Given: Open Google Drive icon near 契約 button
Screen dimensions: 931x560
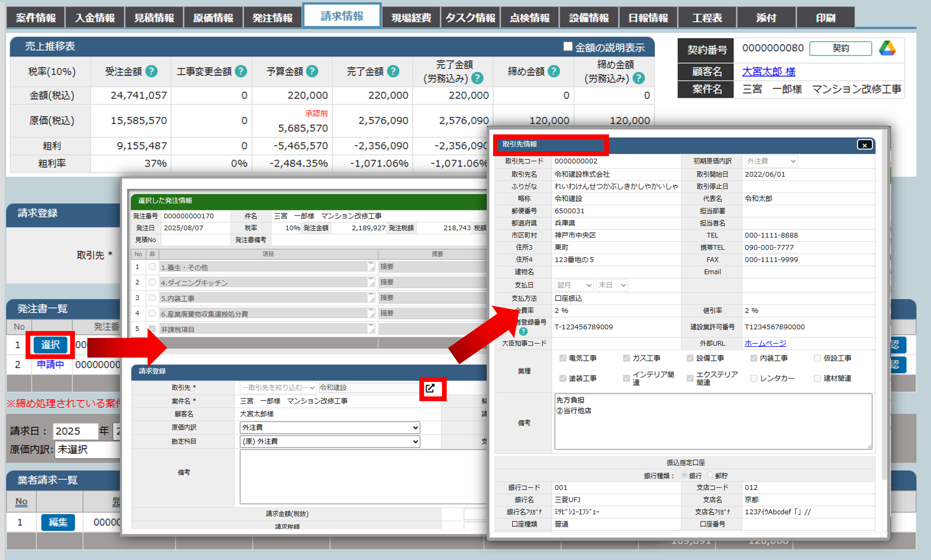Looking at the screenshot, I should 887,49.
